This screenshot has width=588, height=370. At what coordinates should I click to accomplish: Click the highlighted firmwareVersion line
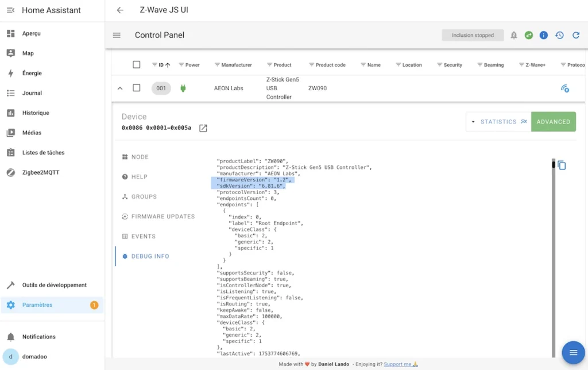253,180
